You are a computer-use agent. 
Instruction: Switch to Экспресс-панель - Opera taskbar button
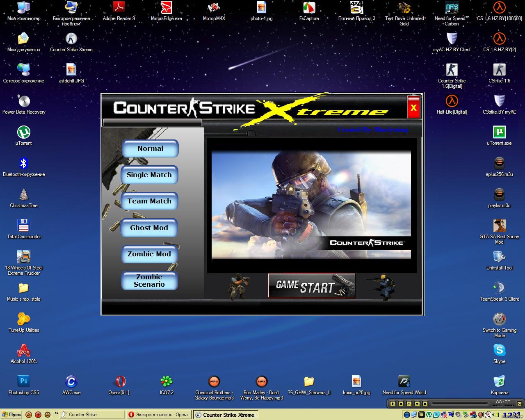click(x=159, y=415)
